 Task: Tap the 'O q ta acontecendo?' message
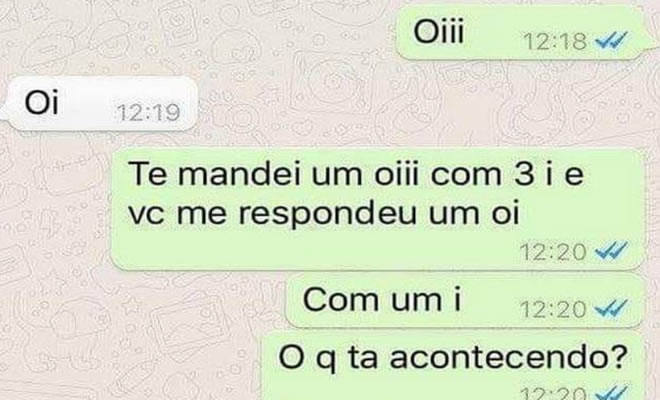[x=453, y=366]
